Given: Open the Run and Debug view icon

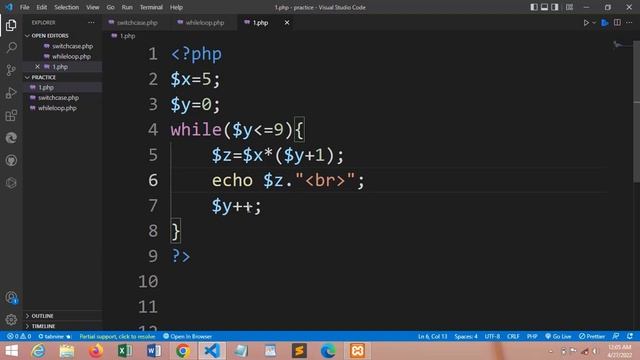Looking at the screenshot, I should pyautogui.click(x=11, y=93).
